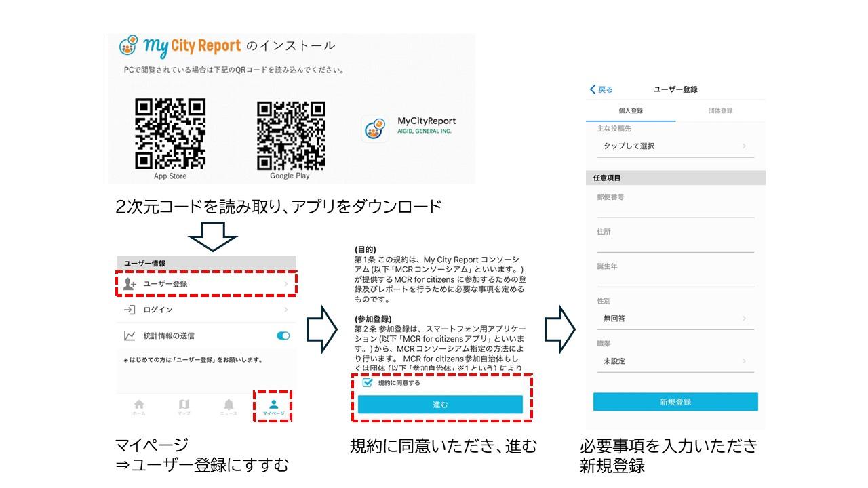Click the 新規登録 button
This screenshot has width=868, height=488.
point(675,402)
